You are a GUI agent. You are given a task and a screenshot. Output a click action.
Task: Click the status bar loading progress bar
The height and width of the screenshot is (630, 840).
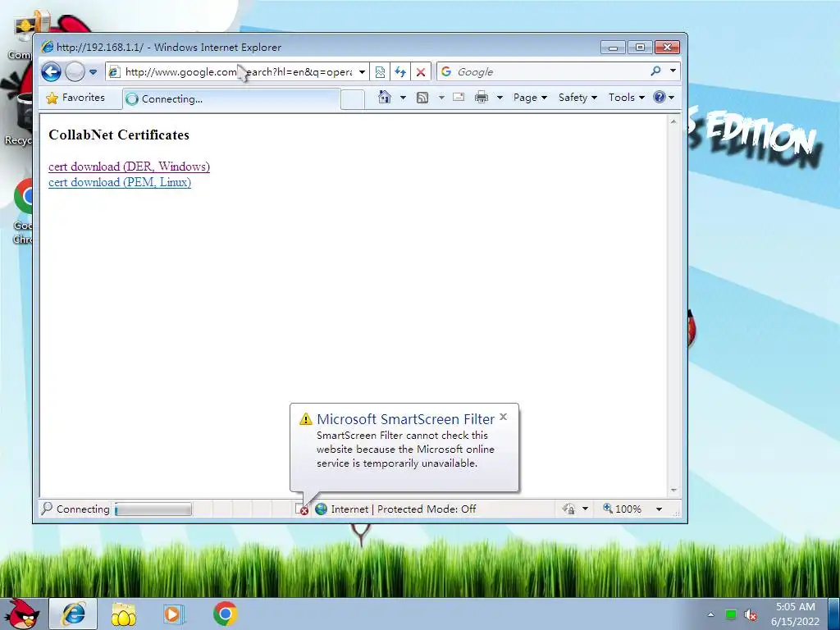(x=153, y=509)
